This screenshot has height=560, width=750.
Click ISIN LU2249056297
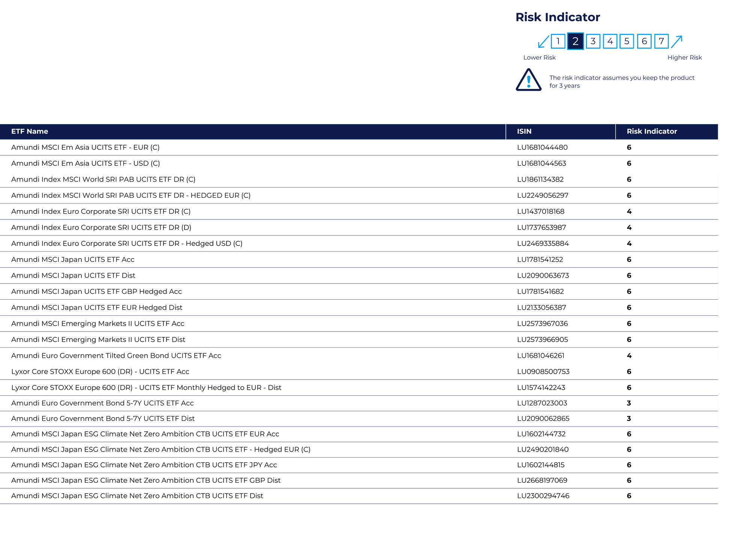point(543,195)
